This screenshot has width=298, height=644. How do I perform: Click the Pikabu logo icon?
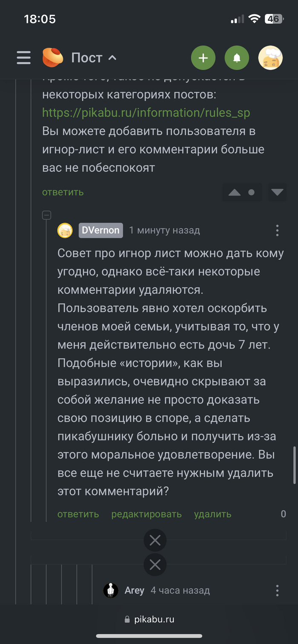point(53,58)
